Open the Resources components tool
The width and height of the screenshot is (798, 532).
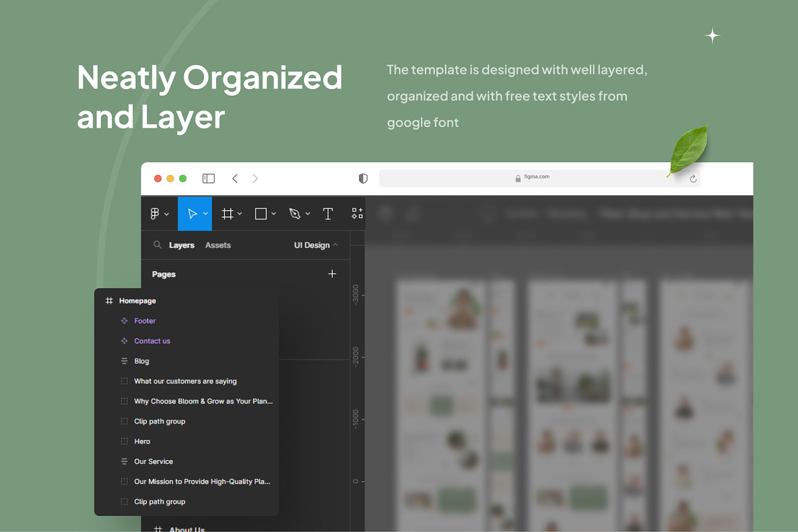point(358,213)
